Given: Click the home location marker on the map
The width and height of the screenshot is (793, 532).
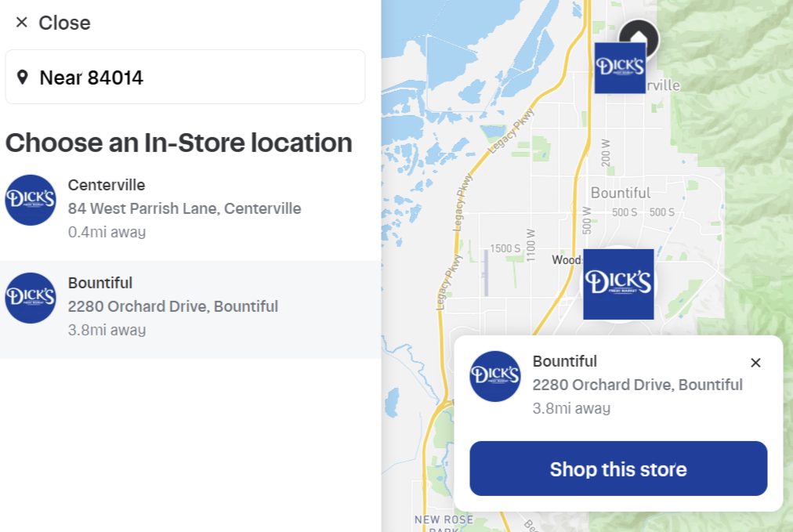Looking at the screenshot, I should coord(638,34).
